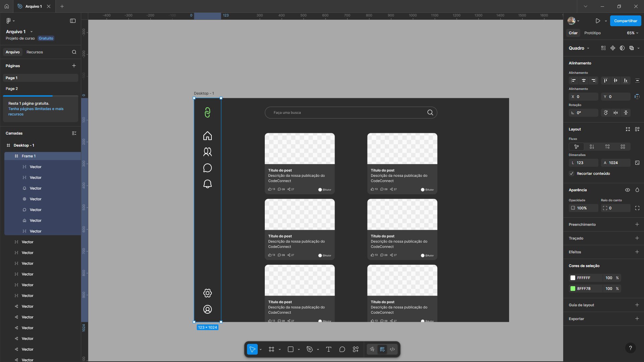Switch to the Recursos tab

click(x=35, y=52)
